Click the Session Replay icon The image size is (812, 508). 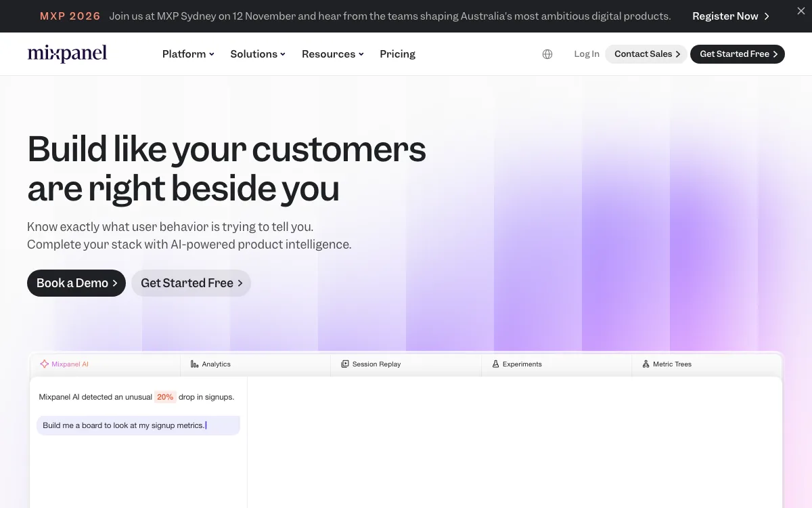coord(345,364)
